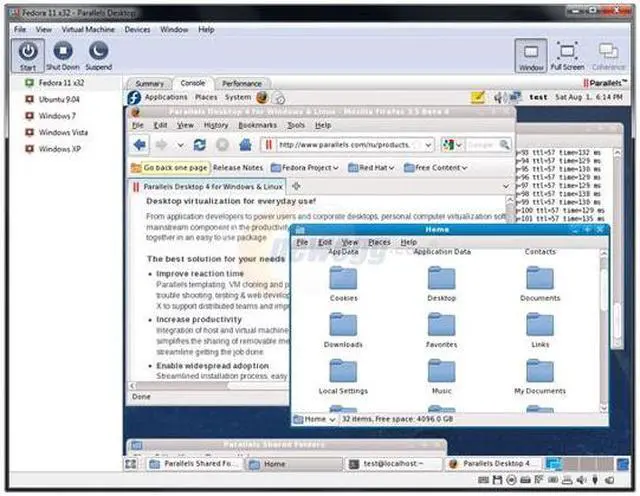Expand the Fedora Project bookmark folder
The image size is (640, 496).
point(304,168)
